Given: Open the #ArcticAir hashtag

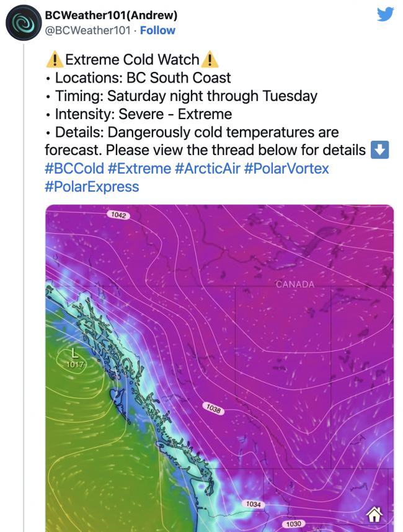Looking at the screenshot, I should point(208,168).
